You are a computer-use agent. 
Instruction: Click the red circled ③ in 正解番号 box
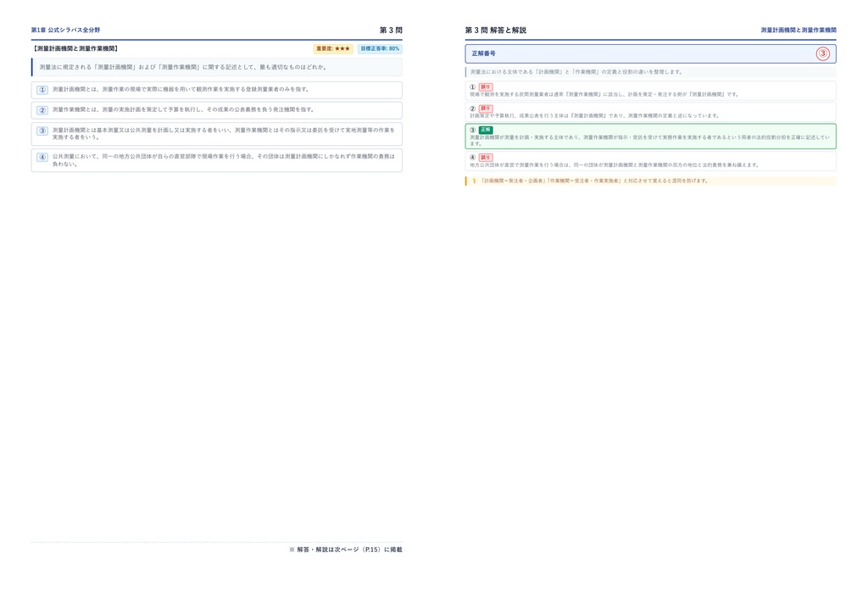(x=822, y=53)
